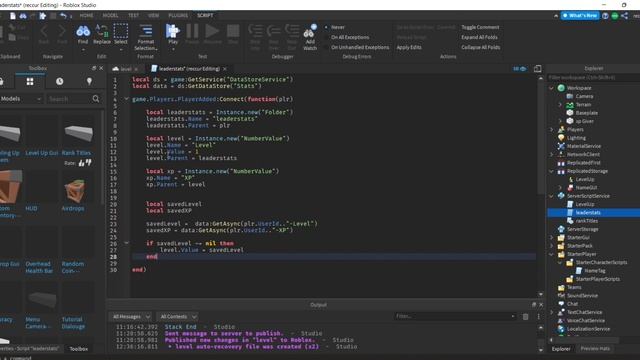Open the Find tool in ribbon
The width and height of the screenshot is (640, 360).
point(83,34)
